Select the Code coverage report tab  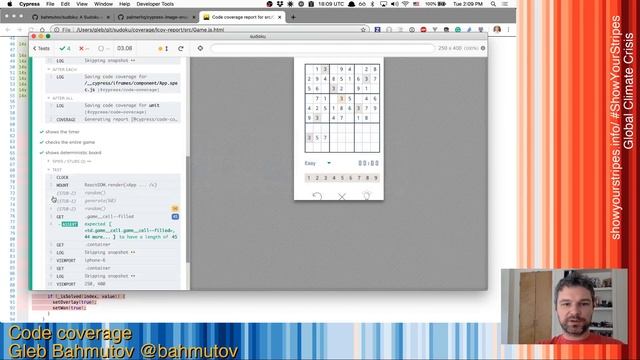click(x=242, y=17)
